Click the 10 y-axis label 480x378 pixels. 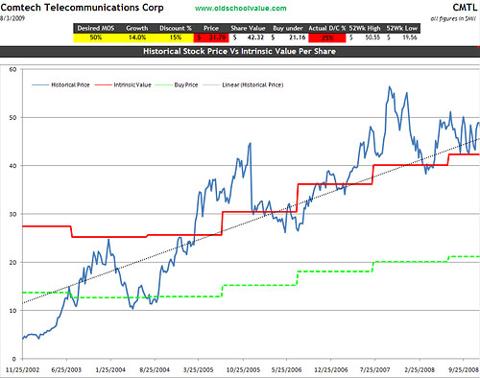13,311
